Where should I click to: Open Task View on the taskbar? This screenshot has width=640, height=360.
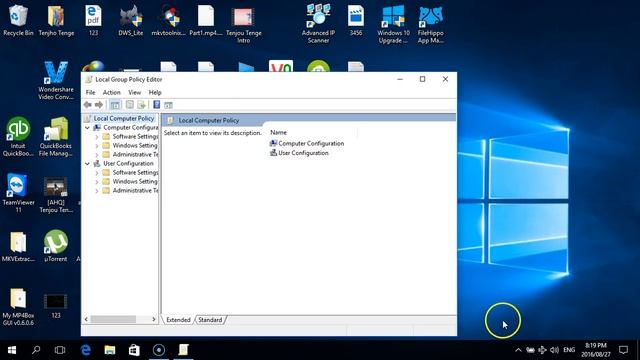point(60,350)
